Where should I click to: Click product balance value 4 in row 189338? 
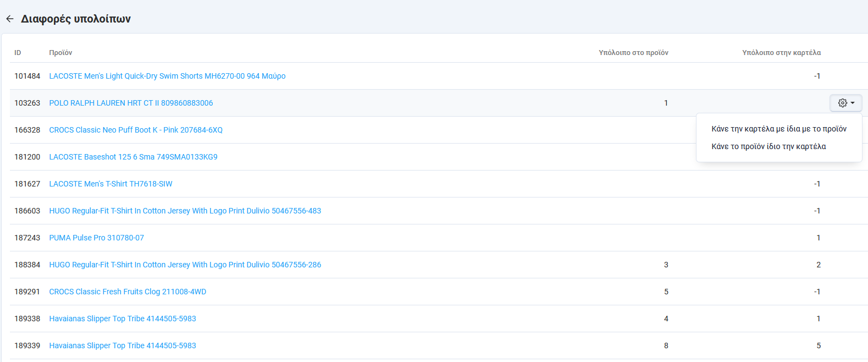coord(666,319)
